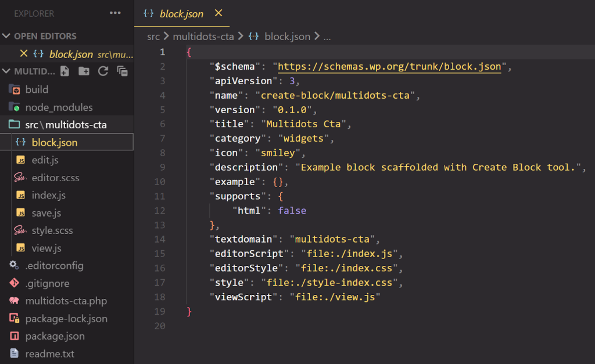Click the build folder icon
595x364 pixels.
point(15,89)
